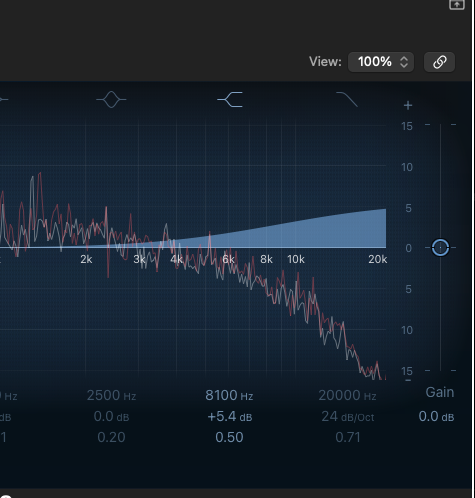Select the 0.50 Q value

point(229,437)
